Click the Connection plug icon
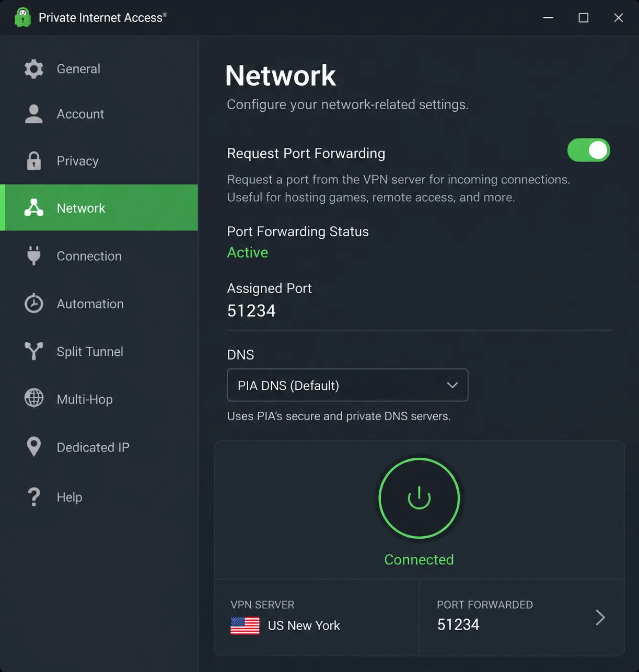 (x=34, y=256)
